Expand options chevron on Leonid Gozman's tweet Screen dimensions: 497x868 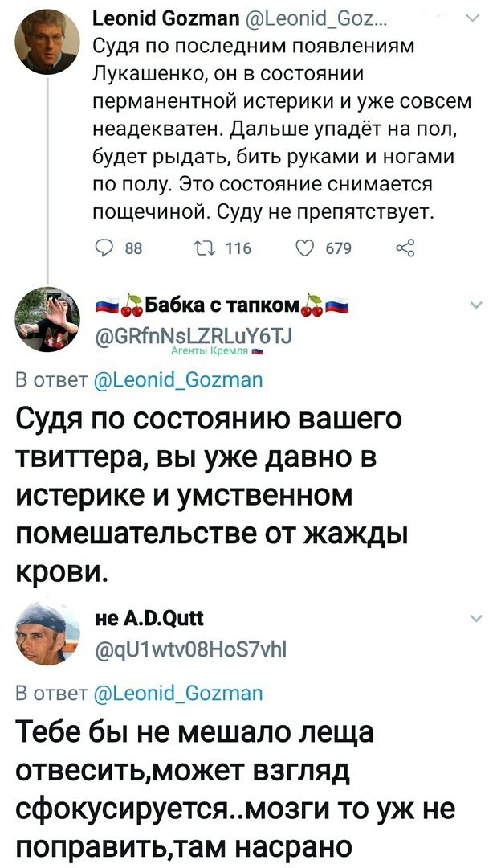(x=471, y=18)
